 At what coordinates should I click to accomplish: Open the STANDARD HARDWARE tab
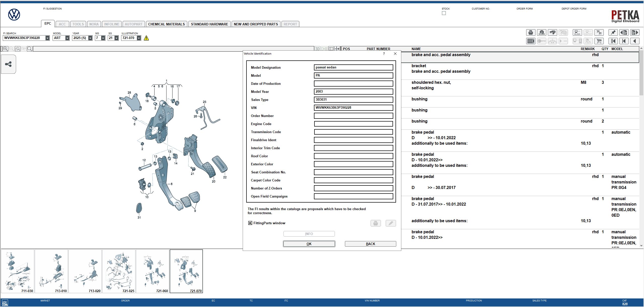point(209,24)
